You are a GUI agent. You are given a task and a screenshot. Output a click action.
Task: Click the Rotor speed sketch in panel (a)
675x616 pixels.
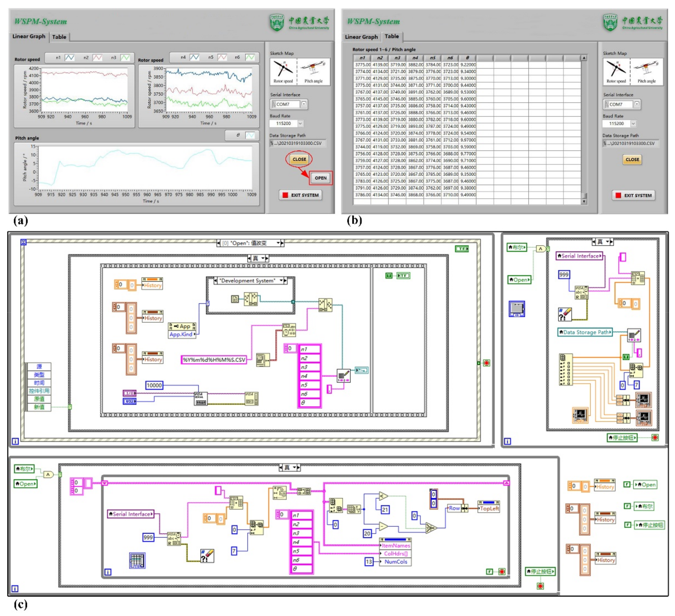point(283,71)
